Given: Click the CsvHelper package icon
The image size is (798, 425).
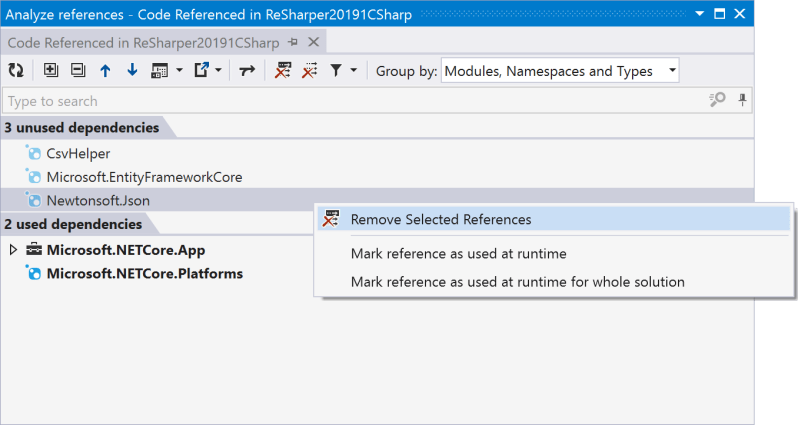Looking at the screenshot, I should pos(34,153).
